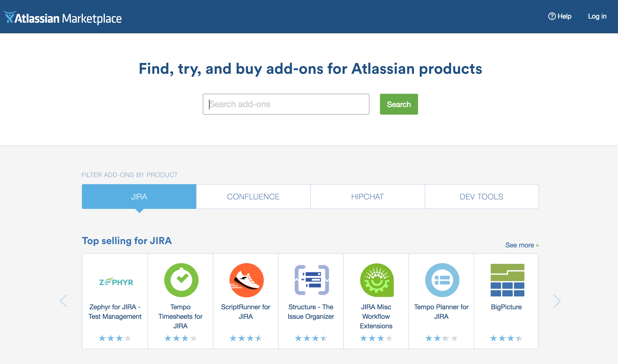
Task: Go back using the left carousel arrow
Action: (64, 301)
